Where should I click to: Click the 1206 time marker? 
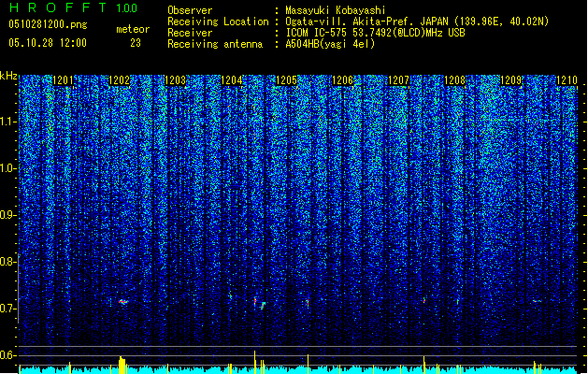click(343, 80)
